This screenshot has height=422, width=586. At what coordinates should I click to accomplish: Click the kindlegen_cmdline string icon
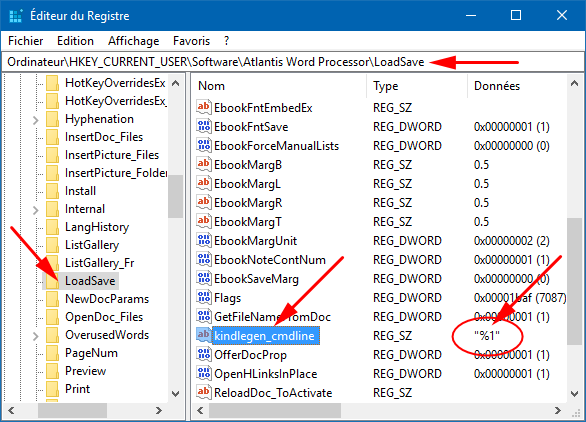click(203, 335)
